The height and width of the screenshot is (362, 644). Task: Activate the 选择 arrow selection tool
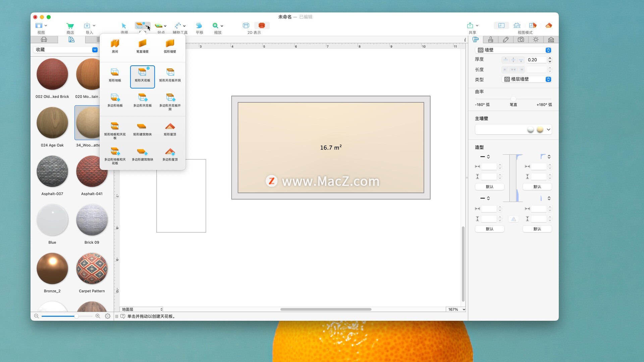124,26
